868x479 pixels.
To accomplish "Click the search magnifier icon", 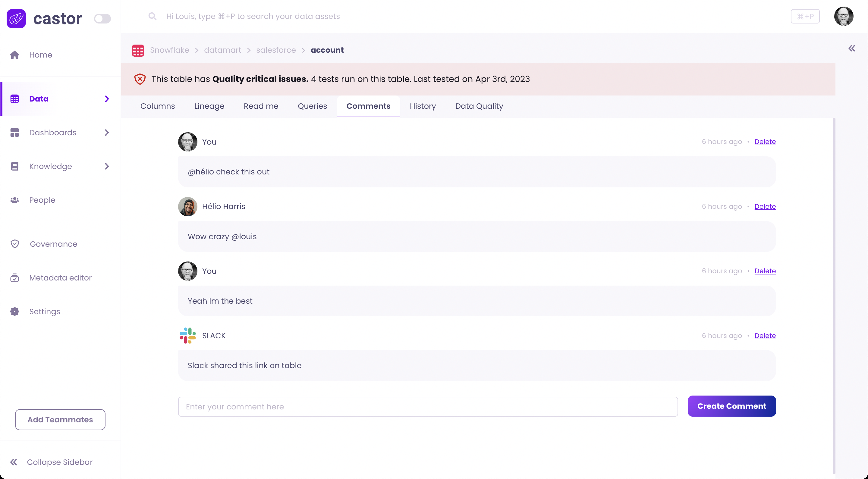I will click(x=152, y=16).
